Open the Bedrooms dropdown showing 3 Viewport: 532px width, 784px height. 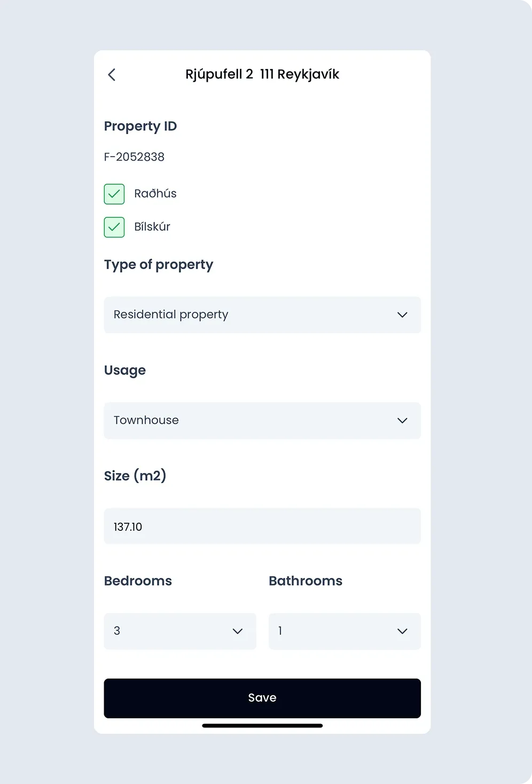[179, 631]
